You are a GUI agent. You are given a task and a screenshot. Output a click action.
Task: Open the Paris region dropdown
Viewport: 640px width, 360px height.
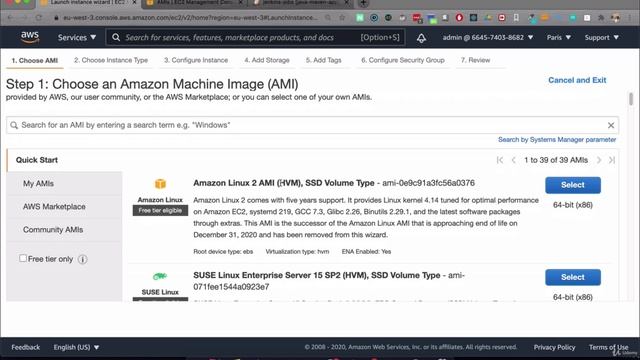point(559,38)
